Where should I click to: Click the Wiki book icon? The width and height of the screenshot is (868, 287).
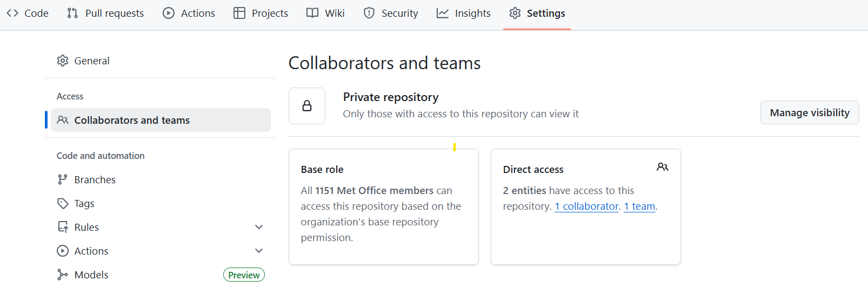coord(312,13)
